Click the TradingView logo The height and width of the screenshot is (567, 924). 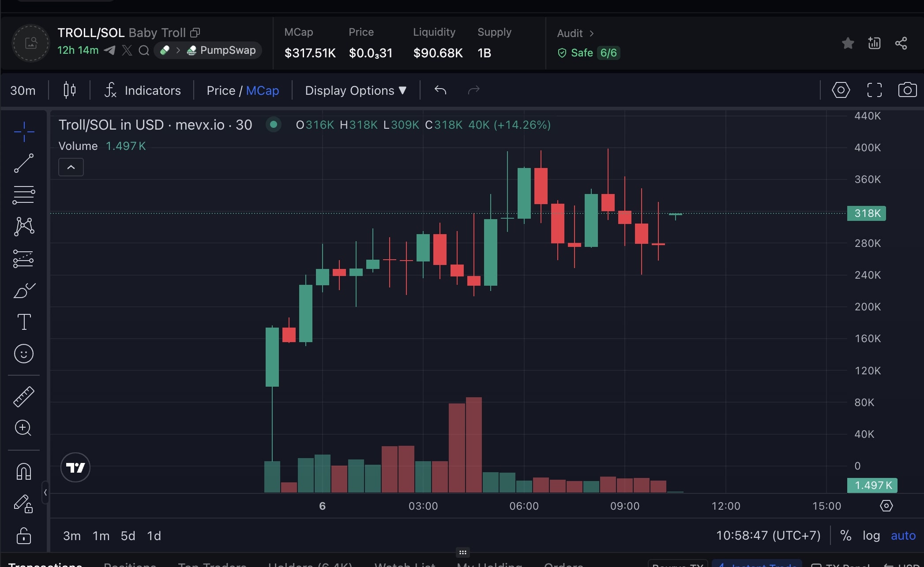click(x=75, y=467)
